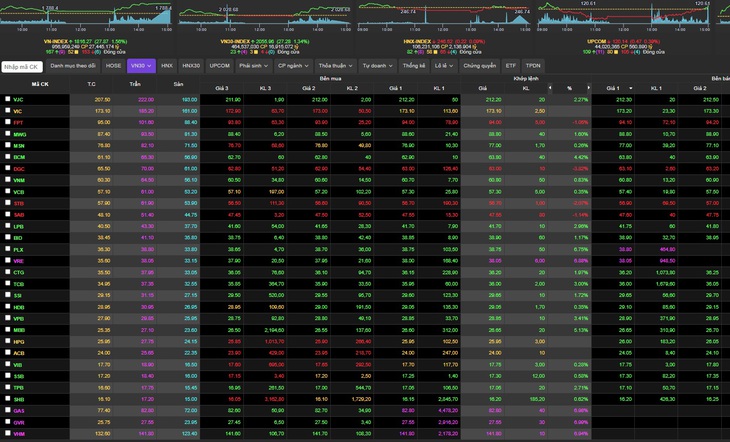This screenshot has height=442, width=730.
Task: Click the right arrow beside % column
Action: (x=588, y=88)
